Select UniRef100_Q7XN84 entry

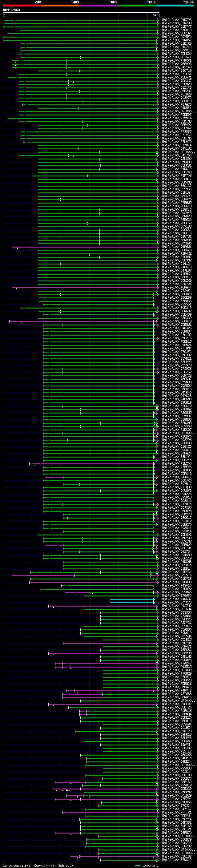[177, 616]
